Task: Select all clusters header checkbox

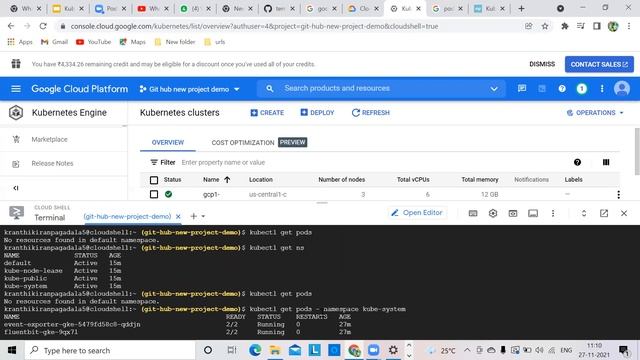Action: (154, 180)
